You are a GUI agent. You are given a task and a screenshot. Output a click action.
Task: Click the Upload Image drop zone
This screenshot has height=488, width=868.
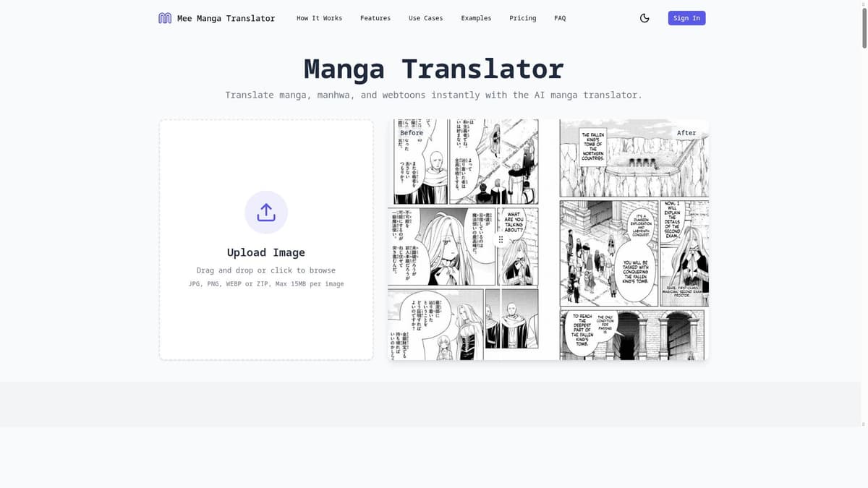265,239
